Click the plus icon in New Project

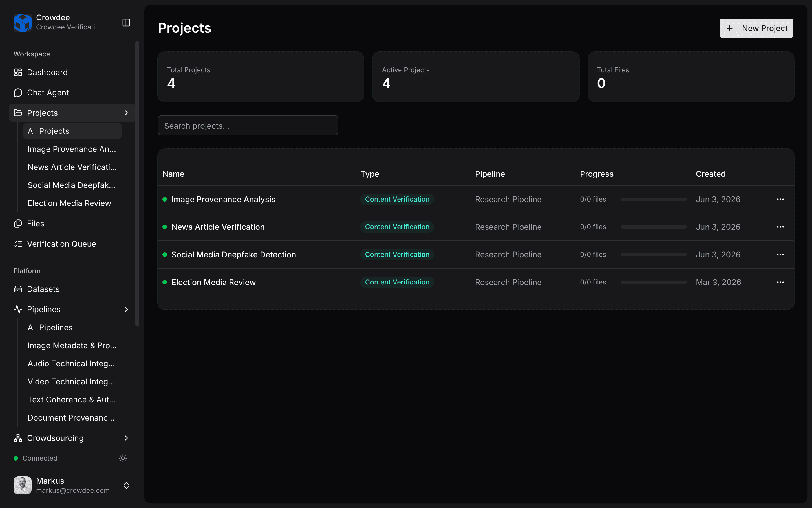[730, 28]
